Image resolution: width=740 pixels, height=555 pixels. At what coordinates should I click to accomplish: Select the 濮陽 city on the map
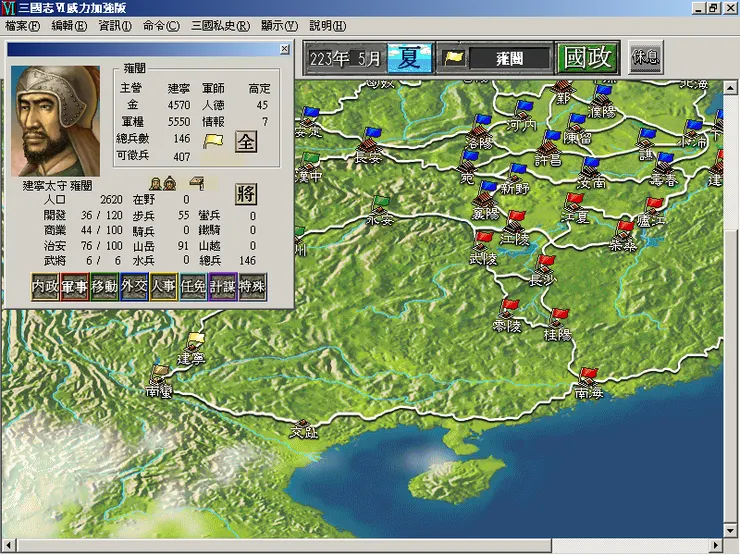(603, 101)
